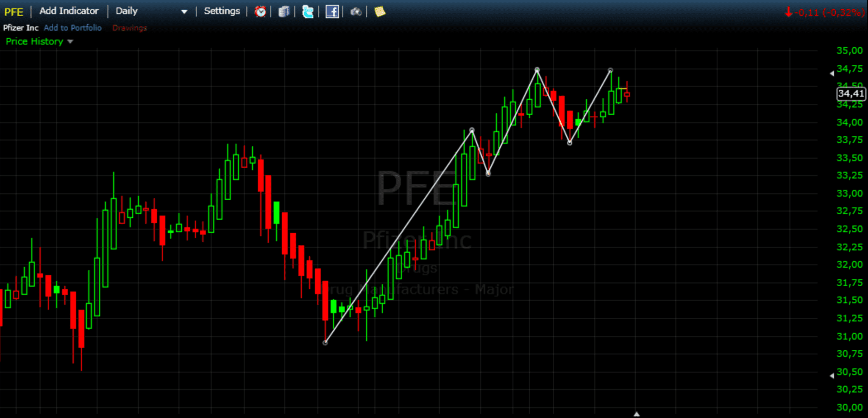Image resolution: width=868 pixels, height=418 pixels.
Task: Click the 35,00 price axis label
Action: tap(849, 50)
